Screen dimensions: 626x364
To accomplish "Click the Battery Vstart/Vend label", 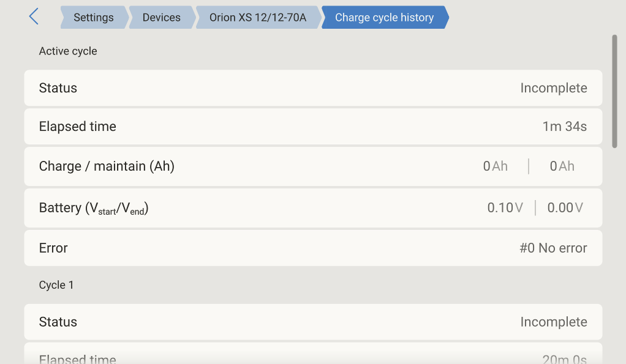I will pyautogui.click(x=94, y=208).
